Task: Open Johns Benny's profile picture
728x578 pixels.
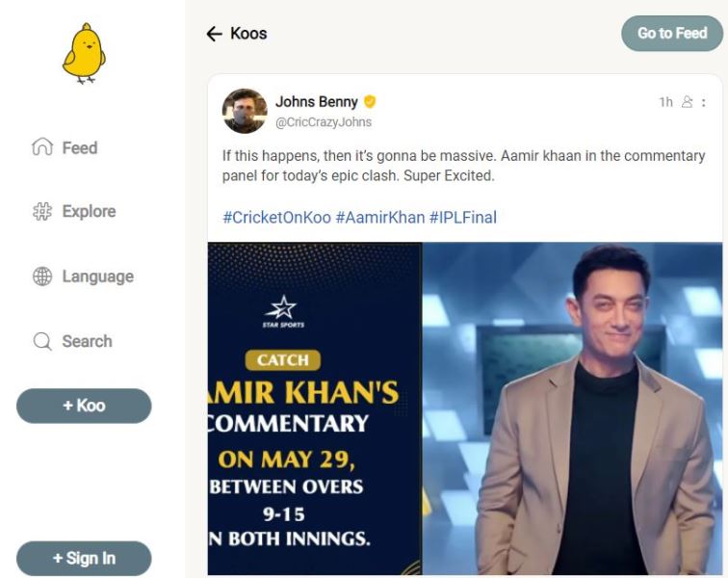Action: [x=245, y=111]
